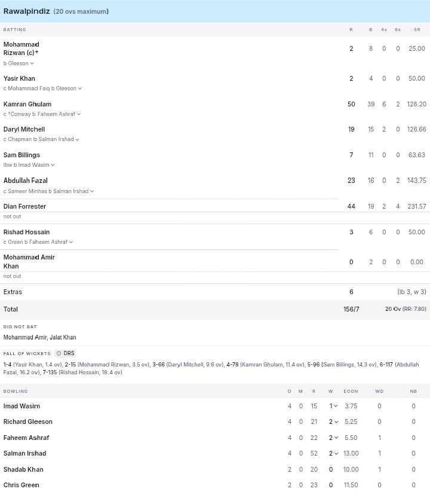Image resolution: width=430 pixels, height=504 pixels.
Task: Open Shadab Khan's bowler profile
Action: (x=23, y=469)
